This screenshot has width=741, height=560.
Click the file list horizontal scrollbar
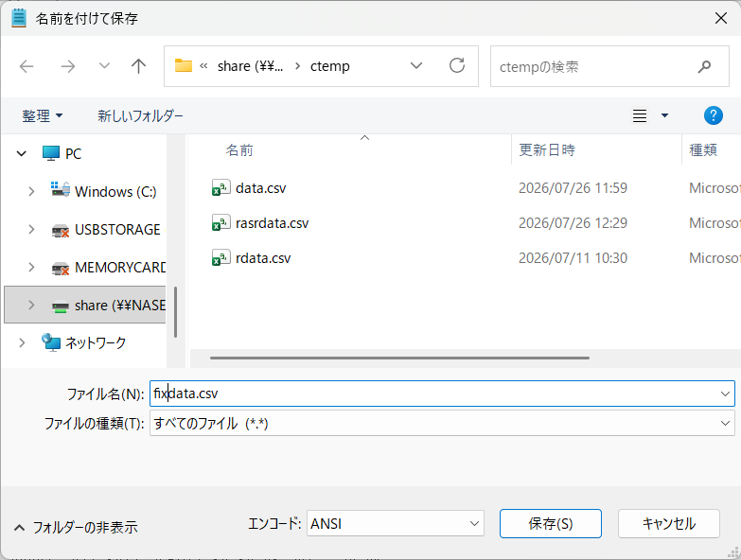(x=399, y=358)
